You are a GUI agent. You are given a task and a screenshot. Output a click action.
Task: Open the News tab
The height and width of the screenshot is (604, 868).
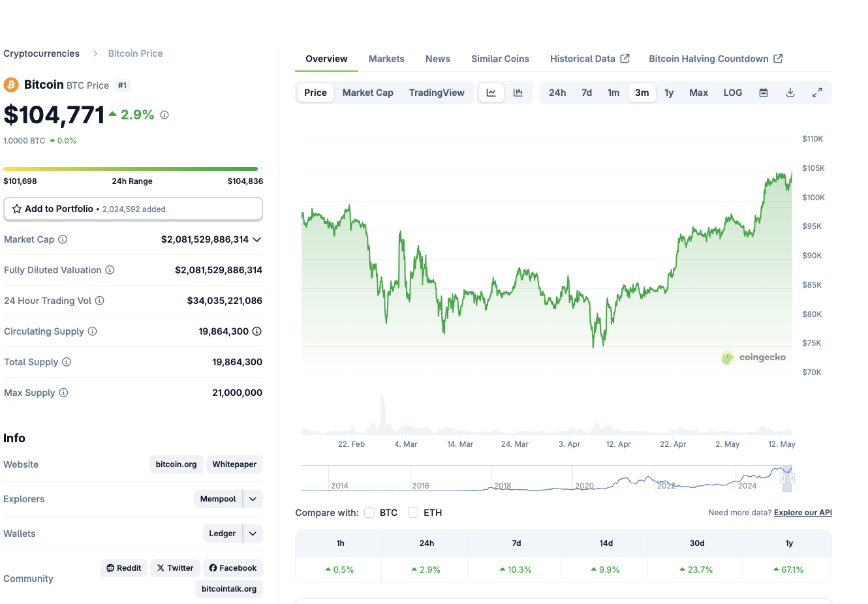[438, 59]
